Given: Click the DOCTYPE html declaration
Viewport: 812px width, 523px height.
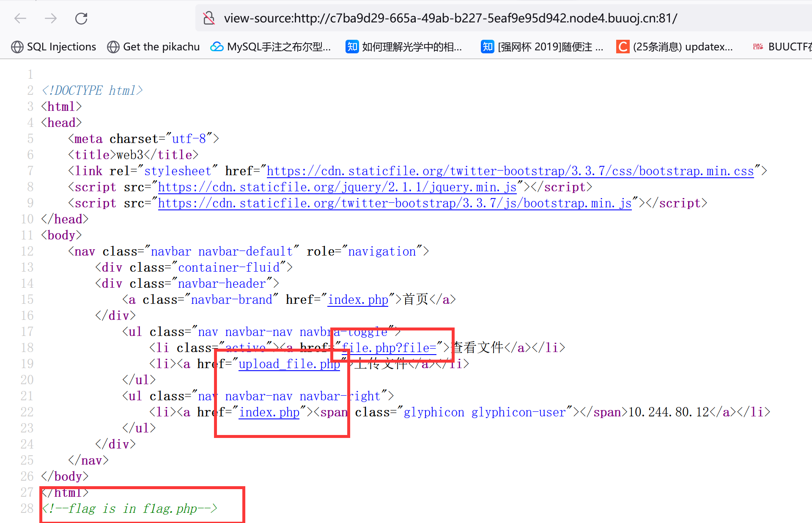Looking at the screenshot, I should tap(92, 91).
